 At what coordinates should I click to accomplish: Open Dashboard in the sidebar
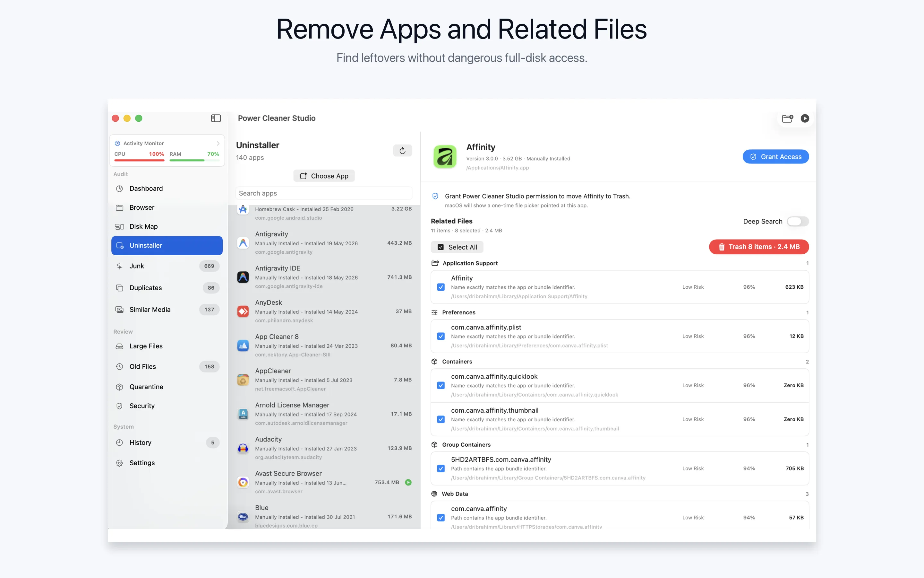click(x=167, y=188)
